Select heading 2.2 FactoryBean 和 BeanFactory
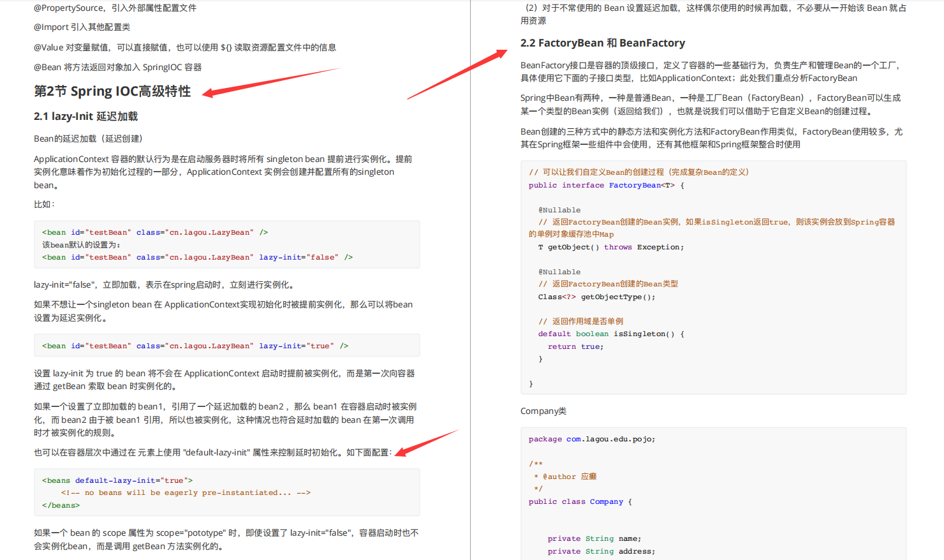944x560 pixels. (x=603, y=43)
